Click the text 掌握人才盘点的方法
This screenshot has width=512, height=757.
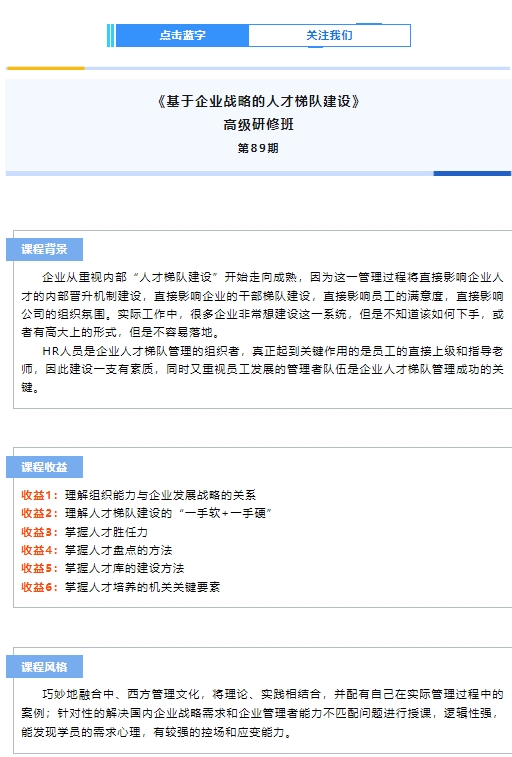click(119, 550)
